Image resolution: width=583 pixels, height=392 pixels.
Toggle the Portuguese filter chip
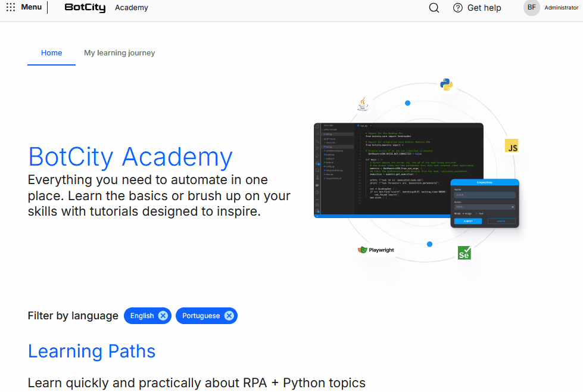[x=200, y=316]
